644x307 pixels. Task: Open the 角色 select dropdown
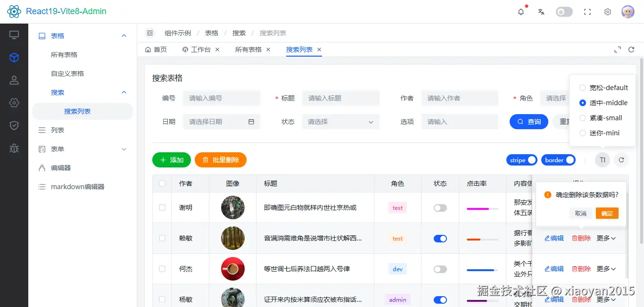coord(555,98)
